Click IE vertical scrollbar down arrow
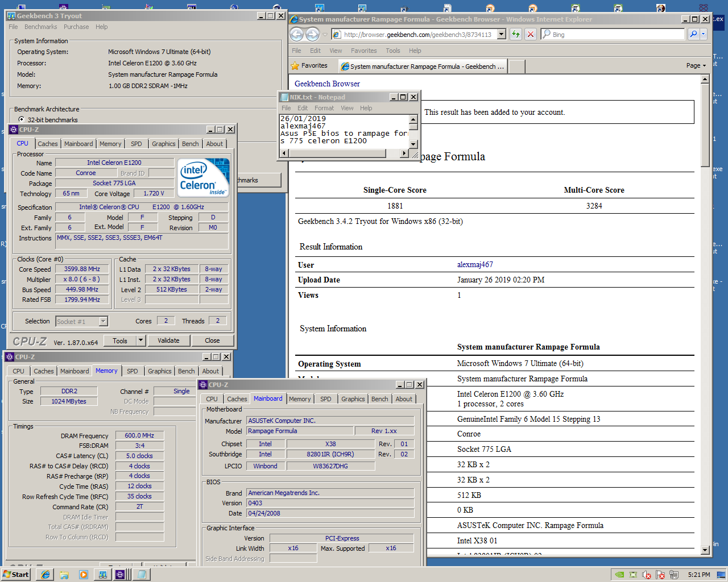Image resolution: width=728 pixels, height=582 pixels. 705,550
